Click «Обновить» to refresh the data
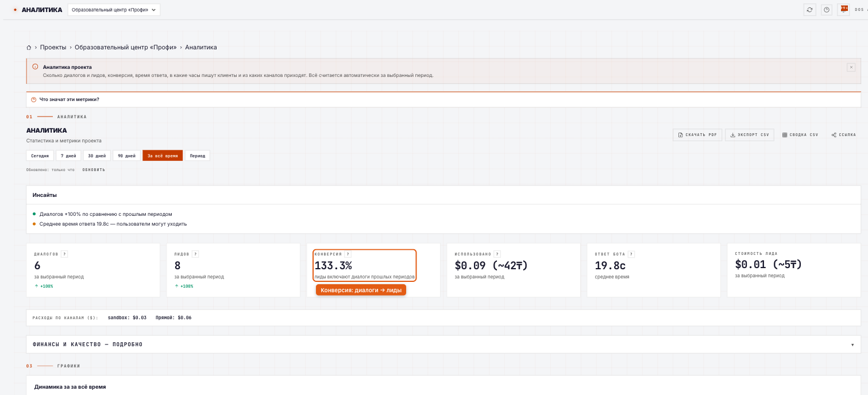Screen dimensions: 868x395 click(x=94, y=170)
